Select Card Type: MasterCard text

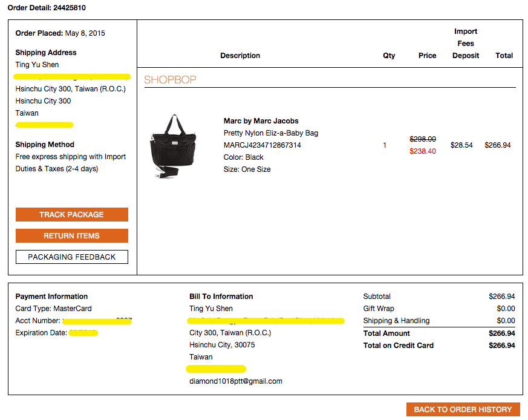coord(54,309)
